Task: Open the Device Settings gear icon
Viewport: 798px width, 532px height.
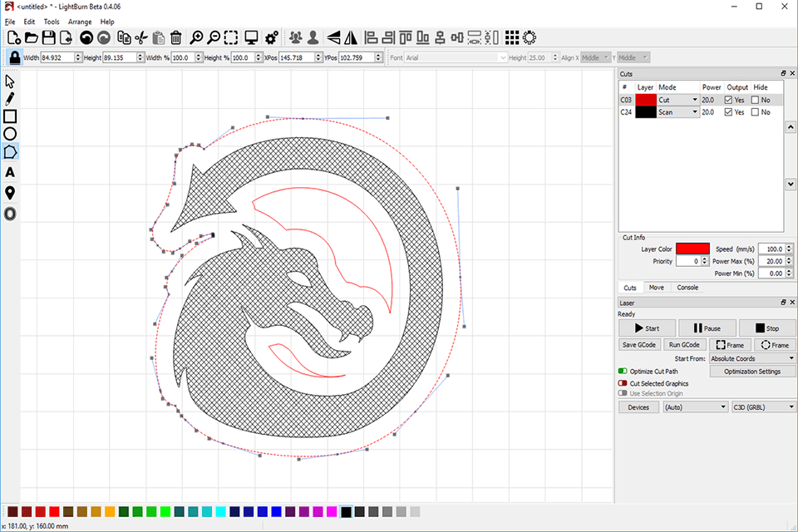Action: [x=271, y=37]
